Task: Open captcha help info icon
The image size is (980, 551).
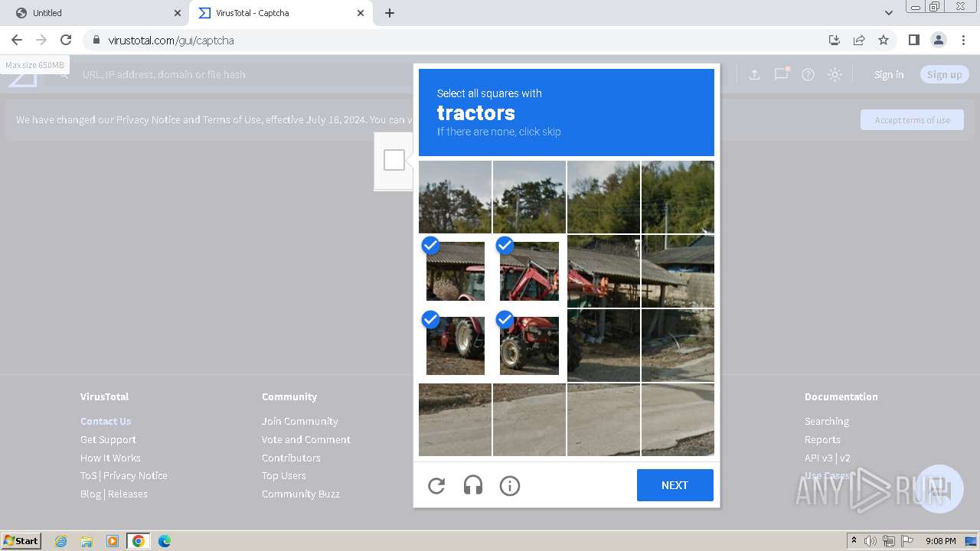Action: click(510, 485)
